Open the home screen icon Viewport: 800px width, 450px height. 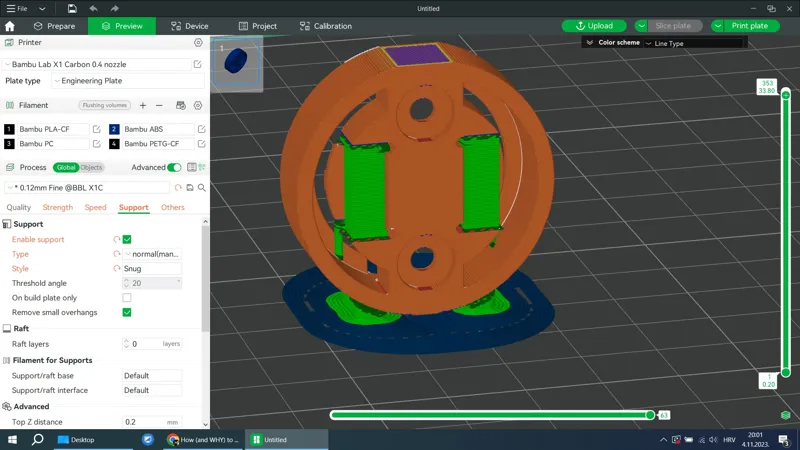tap(10, 26)
